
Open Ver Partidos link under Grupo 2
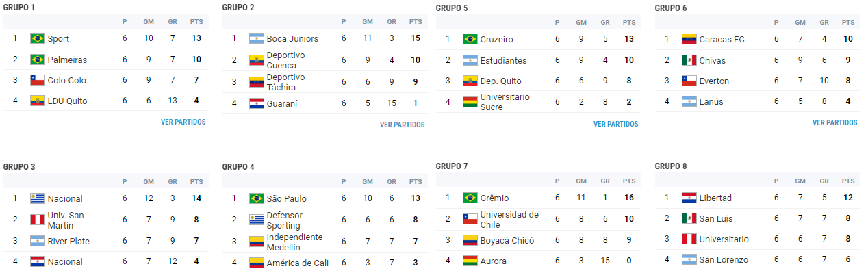pyautogui.click(x=402, y=125)
